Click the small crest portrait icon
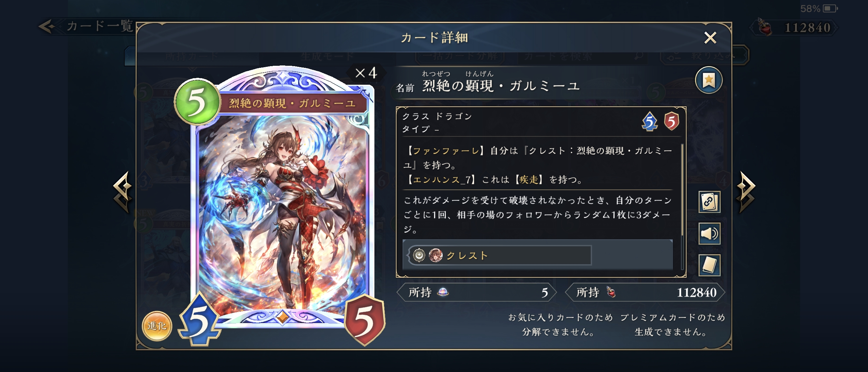The width and height of the screenshot is (868, 372). [436, 255]
